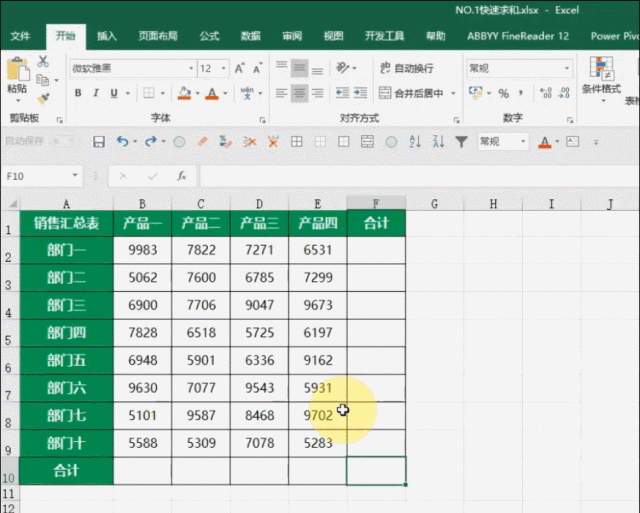Click the Cut scissors icon
Screen dimensions: 640x513
point(43,62)
